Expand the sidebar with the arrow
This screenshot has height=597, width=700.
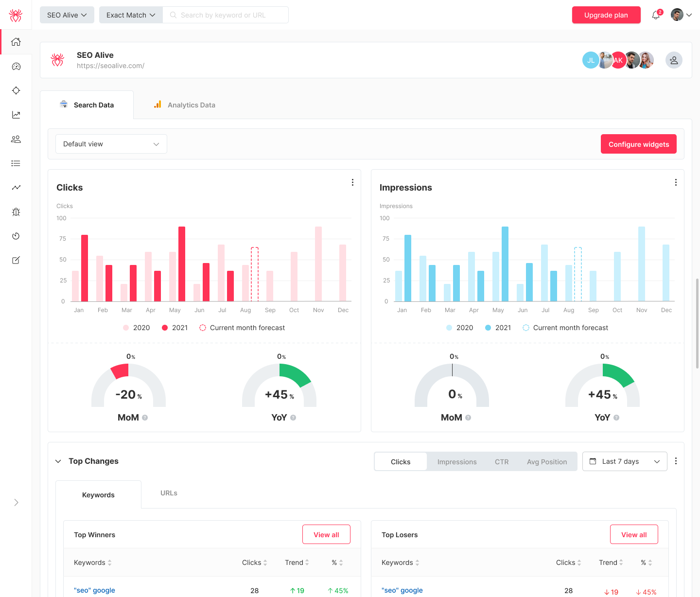(x=16, y=502)
